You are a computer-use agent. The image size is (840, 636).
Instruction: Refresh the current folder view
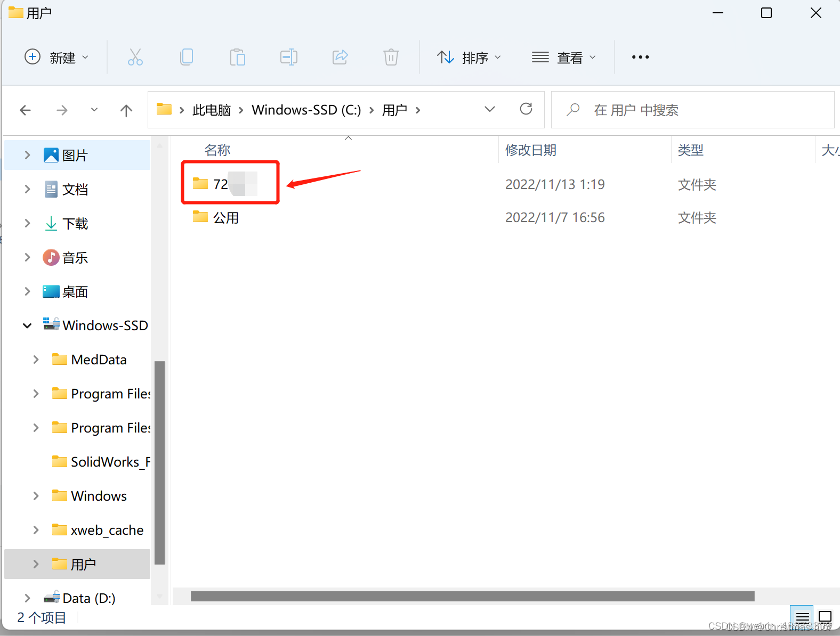click(526, 109)
